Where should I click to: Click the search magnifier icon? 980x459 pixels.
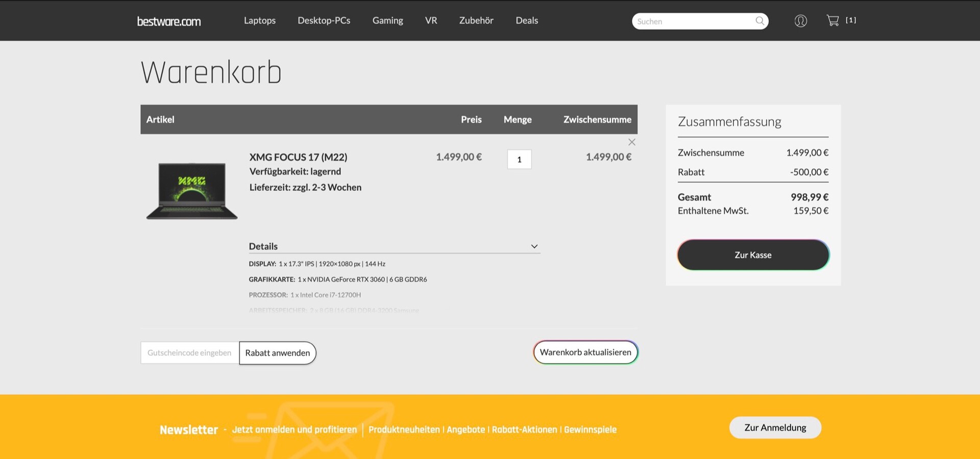click(760, 21)
